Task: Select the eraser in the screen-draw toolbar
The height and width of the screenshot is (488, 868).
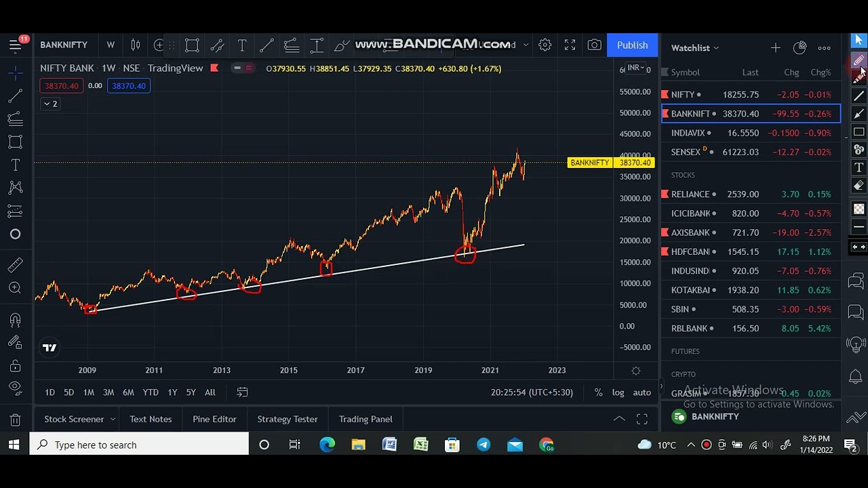Action: 859,186
